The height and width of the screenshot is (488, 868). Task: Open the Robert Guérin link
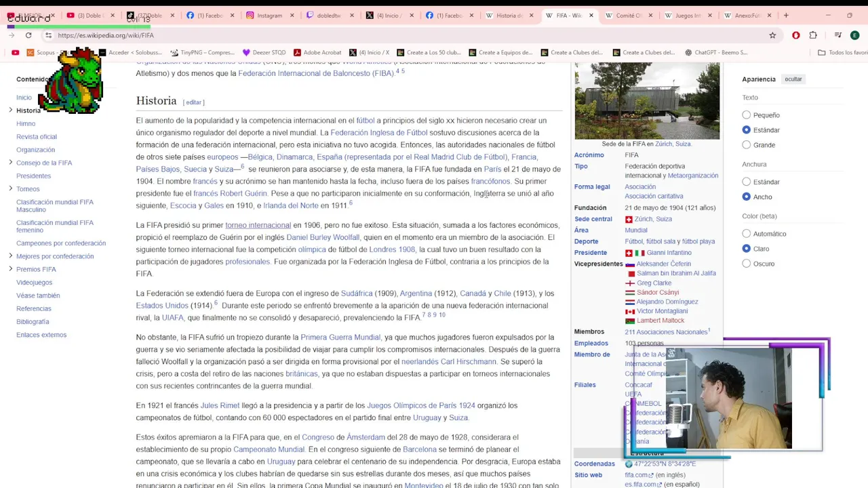(243, 194)
